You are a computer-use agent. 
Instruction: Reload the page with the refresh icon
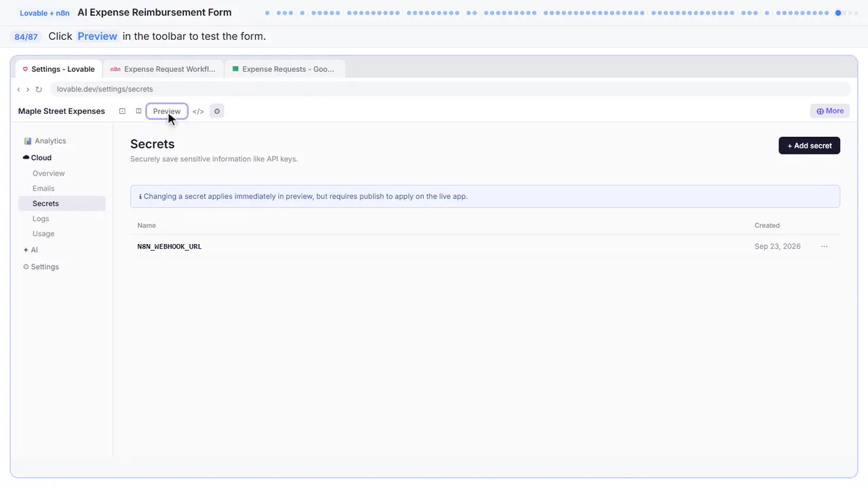click(39, 89)
